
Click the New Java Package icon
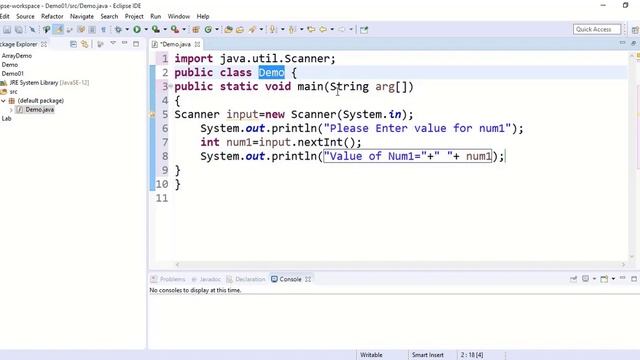tap(196, 29)
